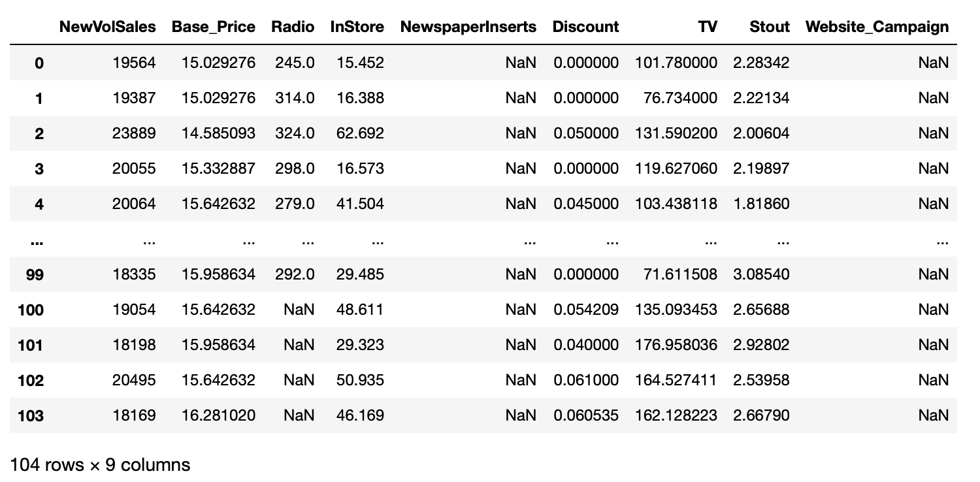Click TV value 162.128223
Image resolution: width=980 pixels, height=482 pixels.
[676, 415]
